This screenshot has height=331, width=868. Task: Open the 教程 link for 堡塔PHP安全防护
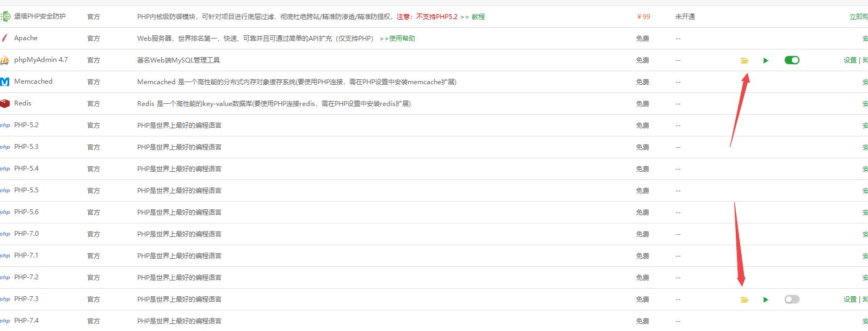coord(478,17)
